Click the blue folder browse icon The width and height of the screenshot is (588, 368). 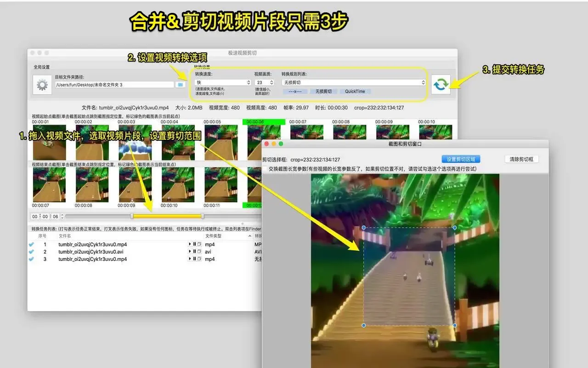pyautogui.click(x=181, y=85)
